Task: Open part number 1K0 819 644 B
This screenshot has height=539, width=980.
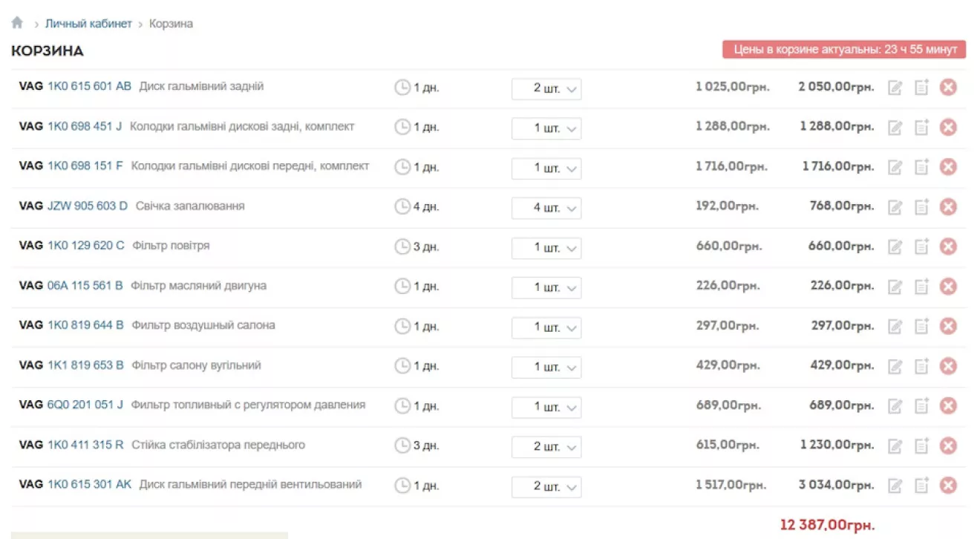Action: (x=85, y=325)
